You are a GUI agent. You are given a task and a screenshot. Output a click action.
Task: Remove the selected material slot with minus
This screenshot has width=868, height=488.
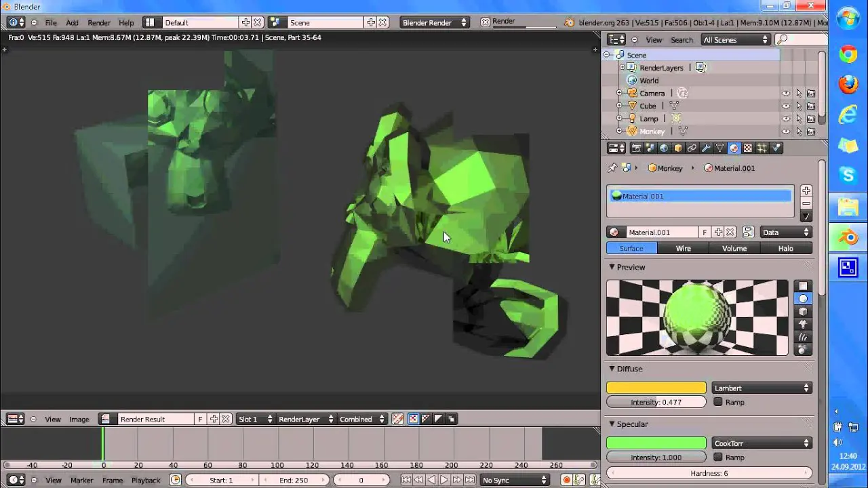click(x=806, y=203)
